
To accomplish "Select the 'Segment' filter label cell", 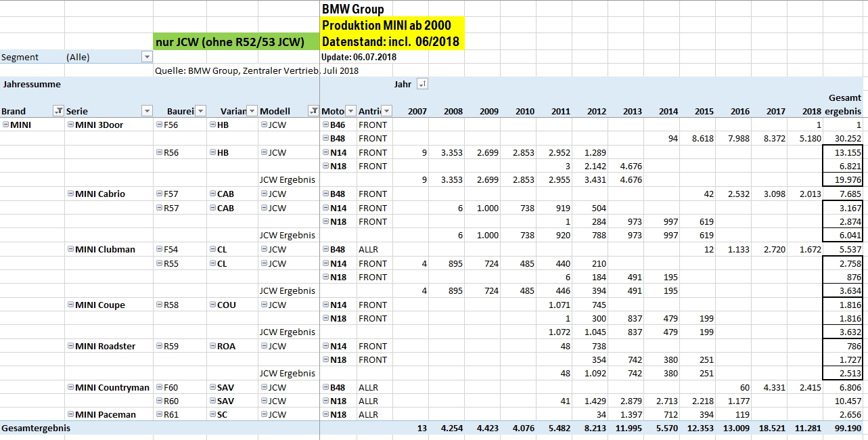I will pos(20,58).
